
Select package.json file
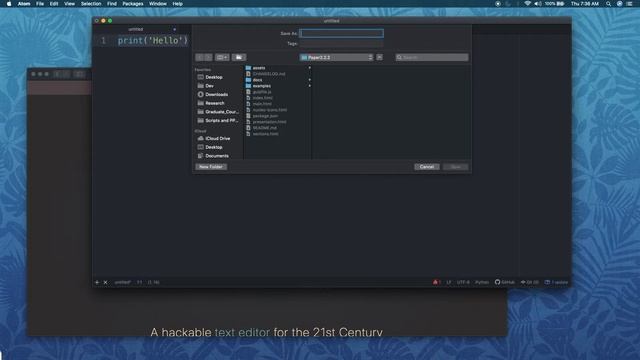[x=265, y=116]
